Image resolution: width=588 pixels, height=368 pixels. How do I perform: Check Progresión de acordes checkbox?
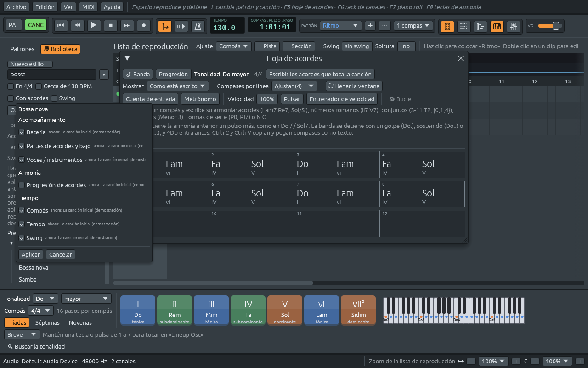click(x=22, y=185)
